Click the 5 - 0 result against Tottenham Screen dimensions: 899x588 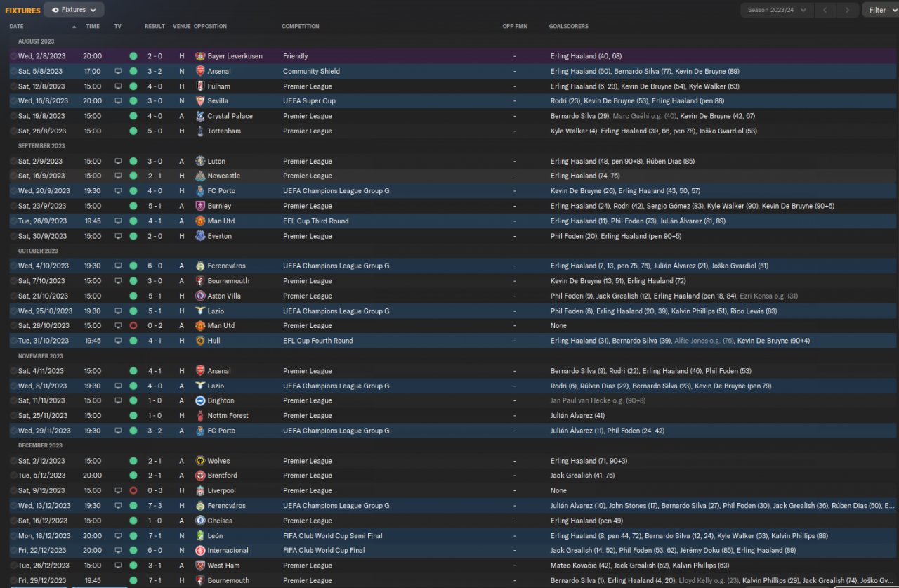coord(155,131)
